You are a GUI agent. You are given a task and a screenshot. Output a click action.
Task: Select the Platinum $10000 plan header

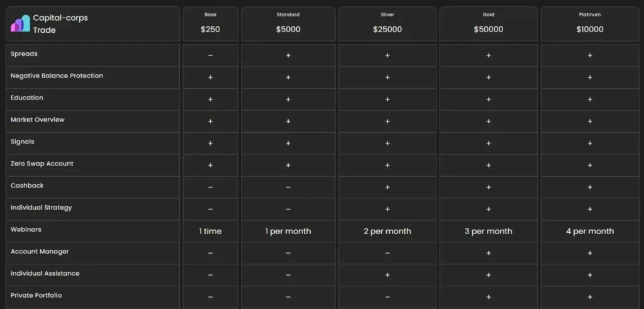coord(590,24)
